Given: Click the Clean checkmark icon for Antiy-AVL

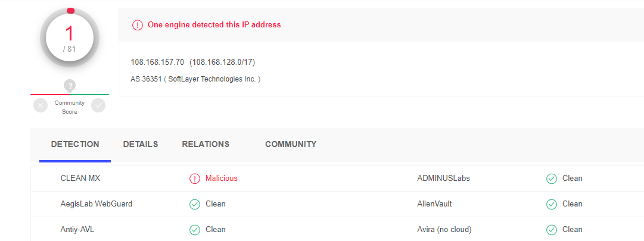Looking at the screenshot, I should coord(195,230).
